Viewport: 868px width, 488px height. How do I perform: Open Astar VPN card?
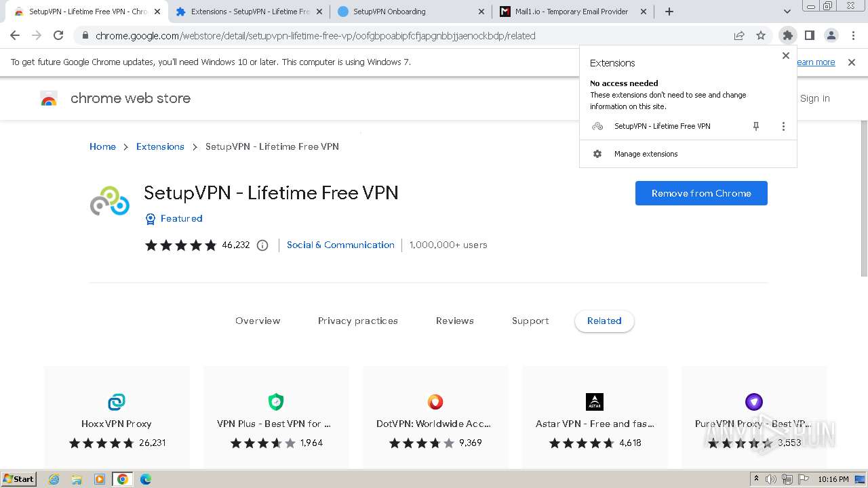pyautogui.click(x=595, y=417)
